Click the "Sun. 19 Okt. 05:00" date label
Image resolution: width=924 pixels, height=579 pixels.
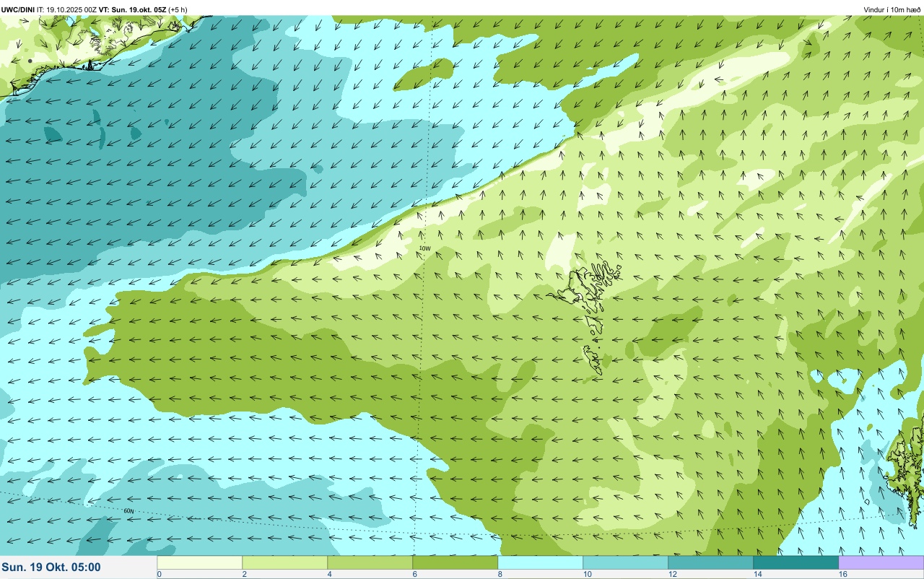point(51,567)
